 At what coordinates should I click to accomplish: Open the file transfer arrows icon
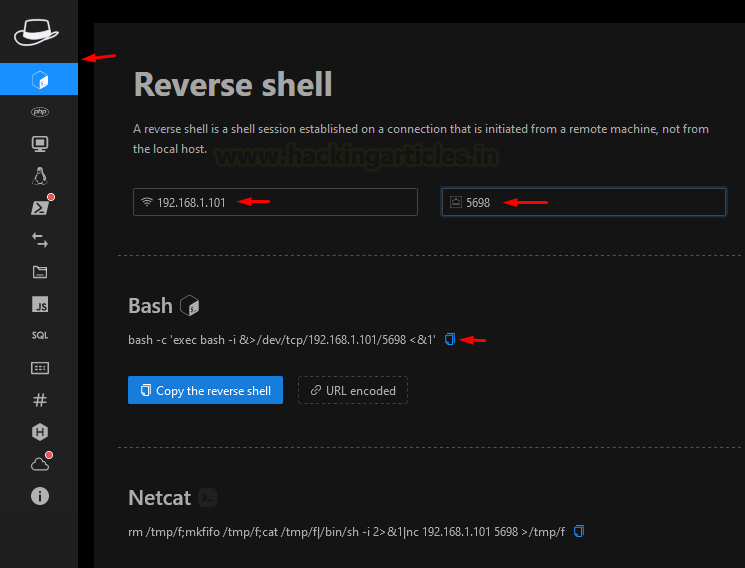[40, 240]
